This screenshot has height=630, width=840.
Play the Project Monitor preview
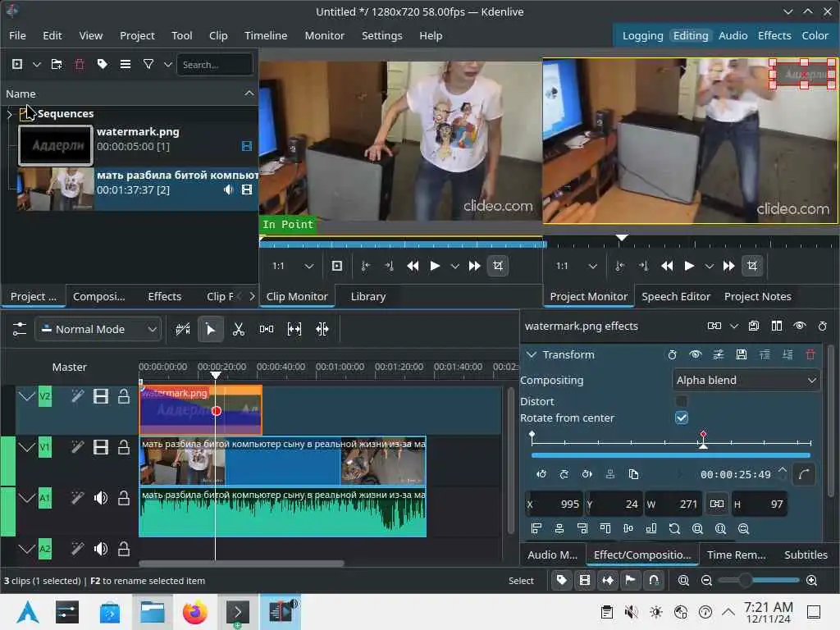pyautogui.click(x=689, y=266)
